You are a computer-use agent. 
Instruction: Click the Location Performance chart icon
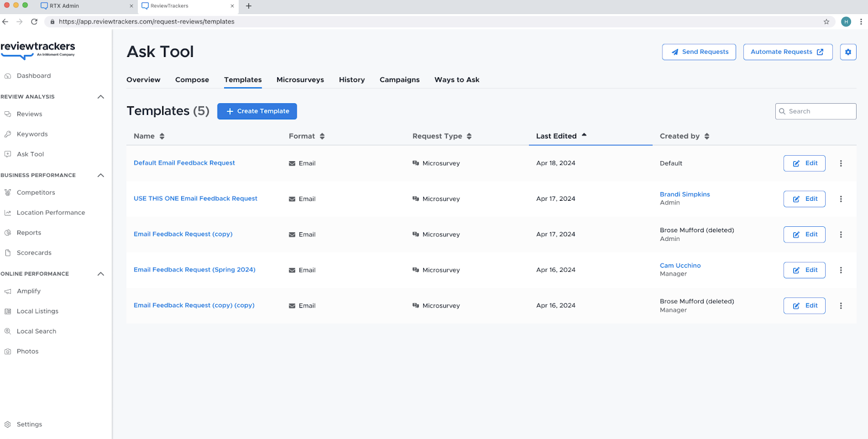(8, 213)
